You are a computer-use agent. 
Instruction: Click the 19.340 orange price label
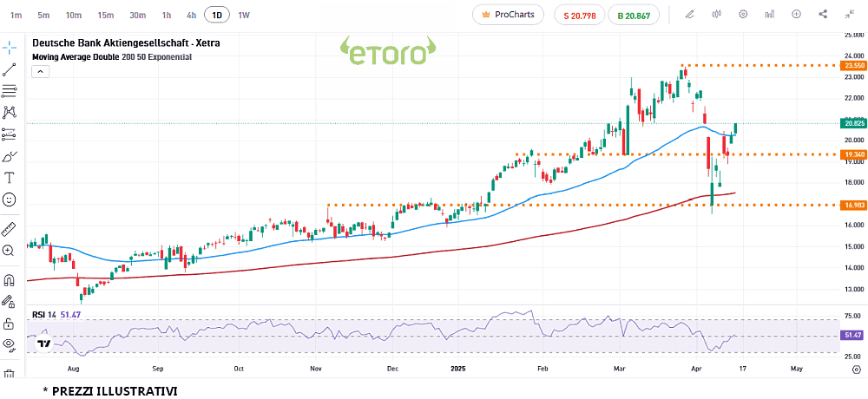point(852,154)
